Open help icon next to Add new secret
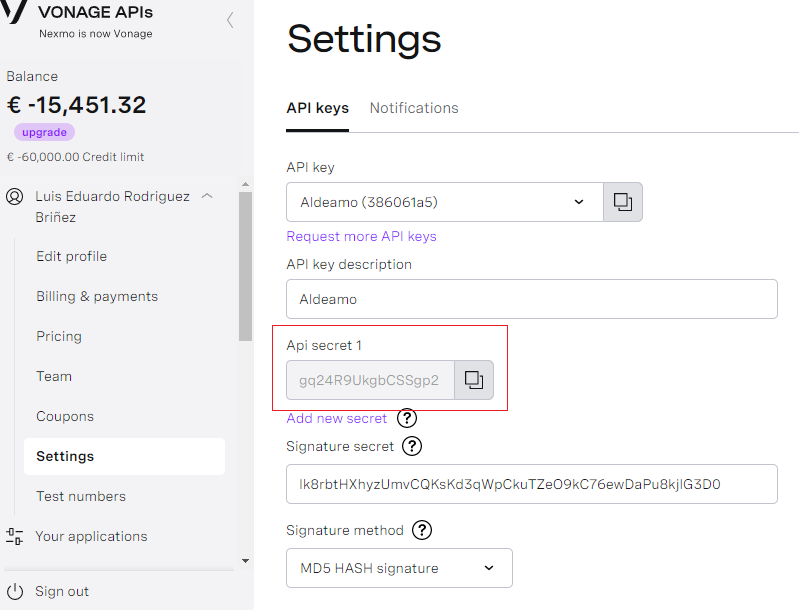 [x=407, y=418]
